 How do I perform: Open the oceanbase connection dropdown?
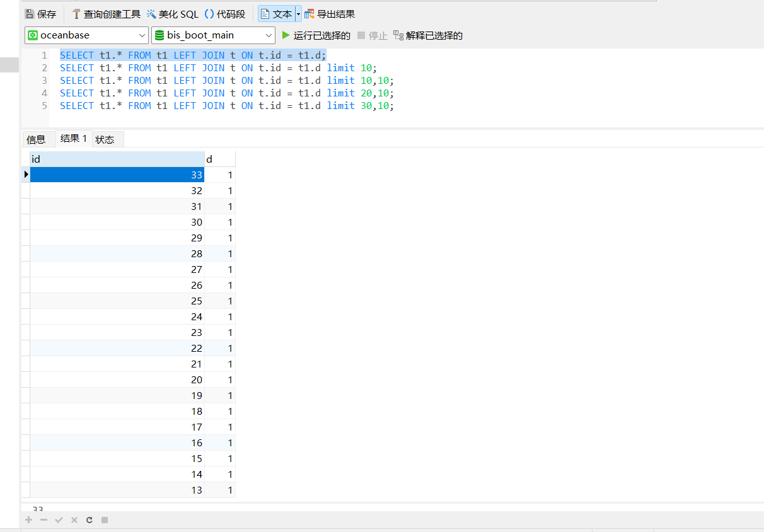tap(86, 35)
